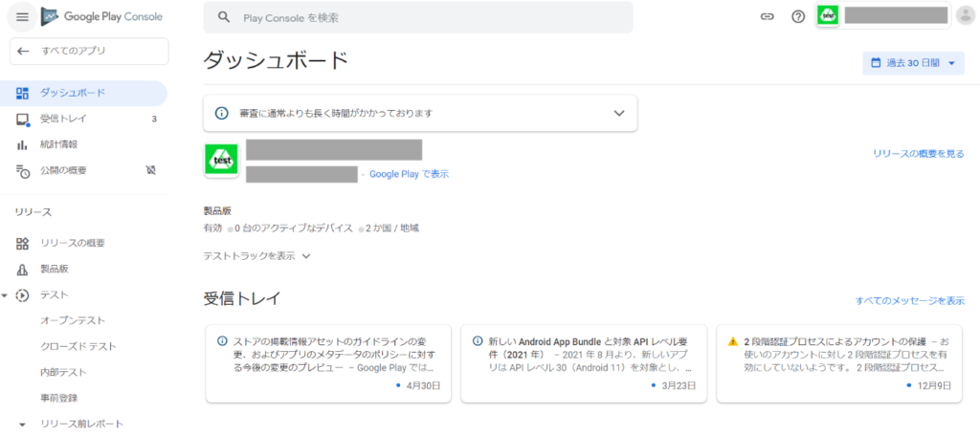980x435 pixels.
Task: Click すべてのメッセージを表示 link
Action: (x=909, y=301)
